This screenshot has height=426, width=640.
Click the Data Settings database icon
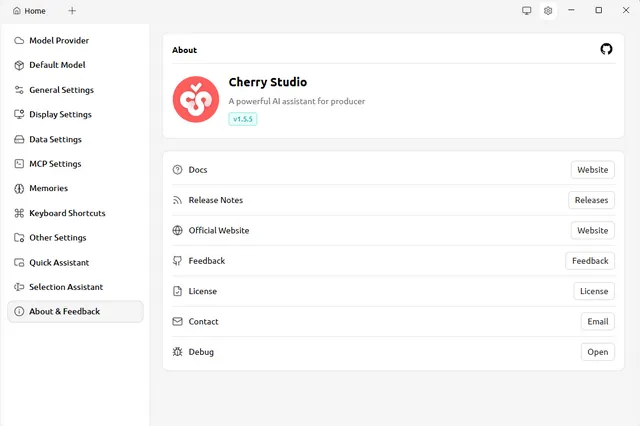(19, 139)
